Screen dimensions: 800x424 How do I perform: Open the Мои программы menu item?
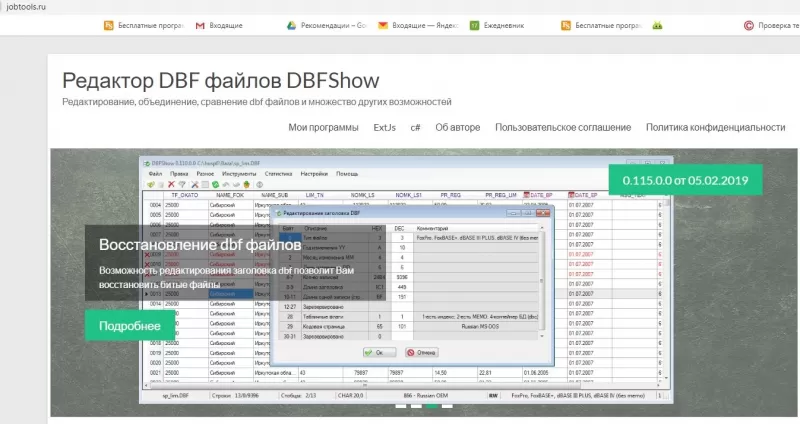click(323, 128)
